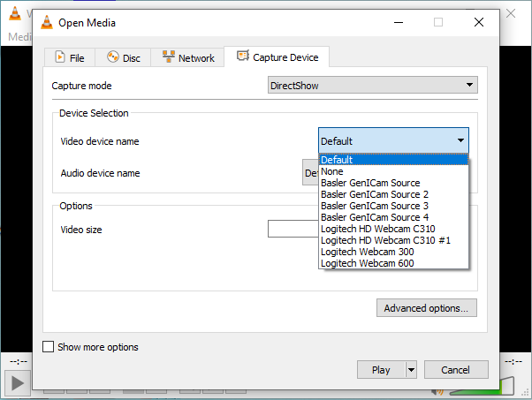Click the VLC cone icon of the main window
The image size is (532, 400).
[x=15, y=13]
